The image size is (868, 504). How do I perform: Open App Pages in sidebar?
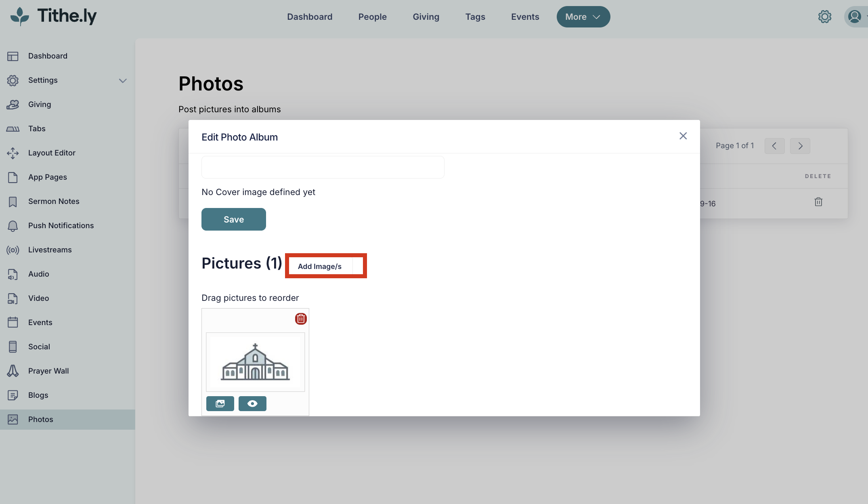coord(48,177)
